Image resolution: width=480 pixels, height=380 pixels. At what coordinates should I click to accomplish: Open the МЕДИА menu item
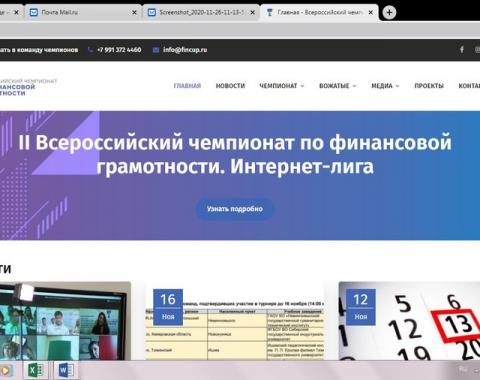(382, 86)
